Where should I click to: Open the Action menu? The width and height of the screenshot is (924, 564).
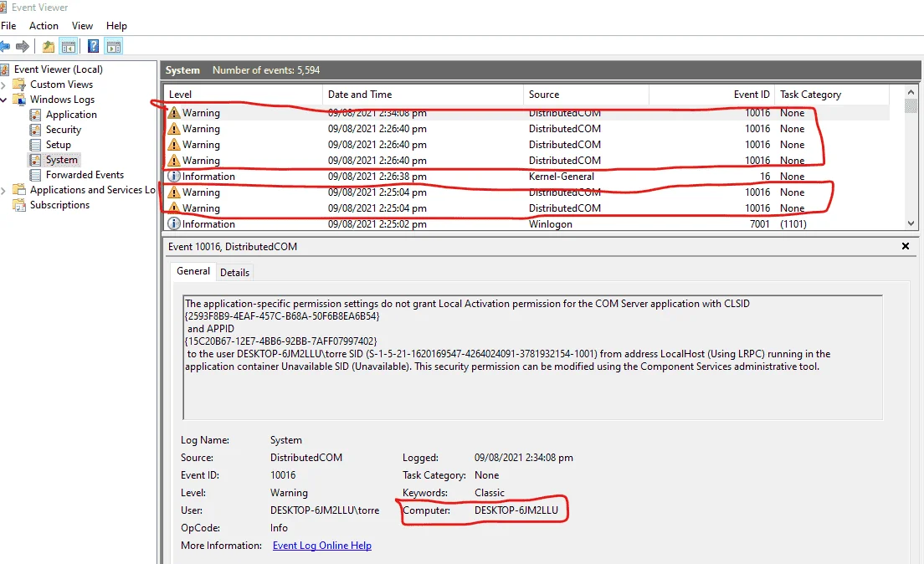pos(44,26)
